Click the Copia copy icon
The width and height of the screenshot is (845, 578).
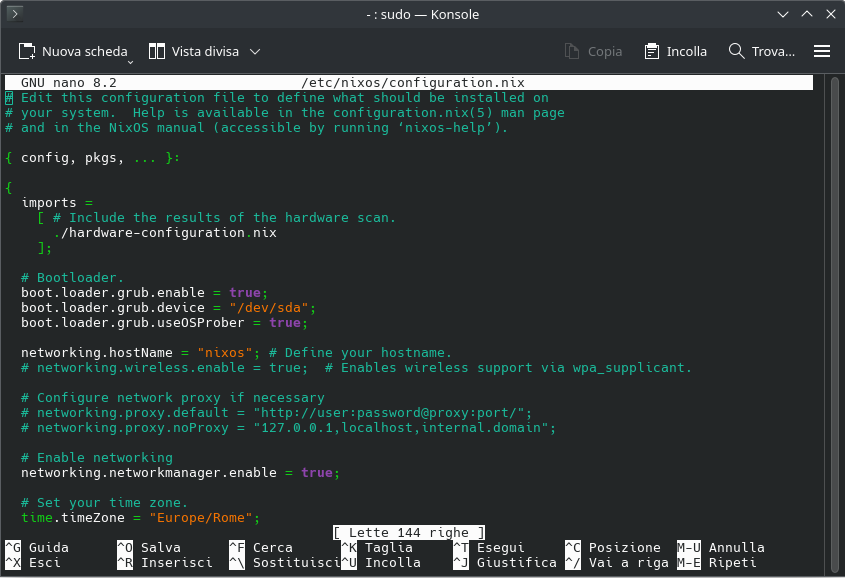click(x=572, y=51)
